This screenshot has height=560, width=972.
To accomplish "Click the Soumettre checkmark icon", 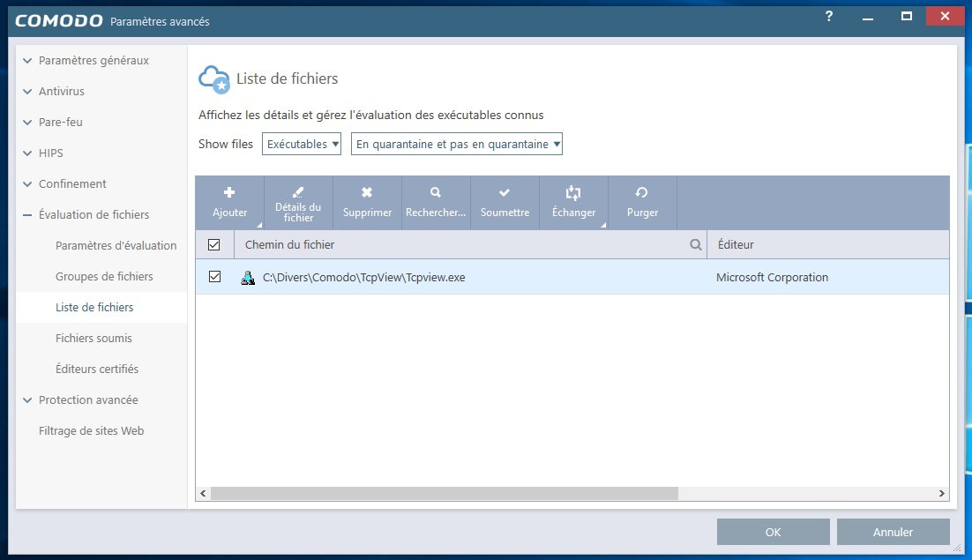I will pyautogui.click(x=505, y=192).
